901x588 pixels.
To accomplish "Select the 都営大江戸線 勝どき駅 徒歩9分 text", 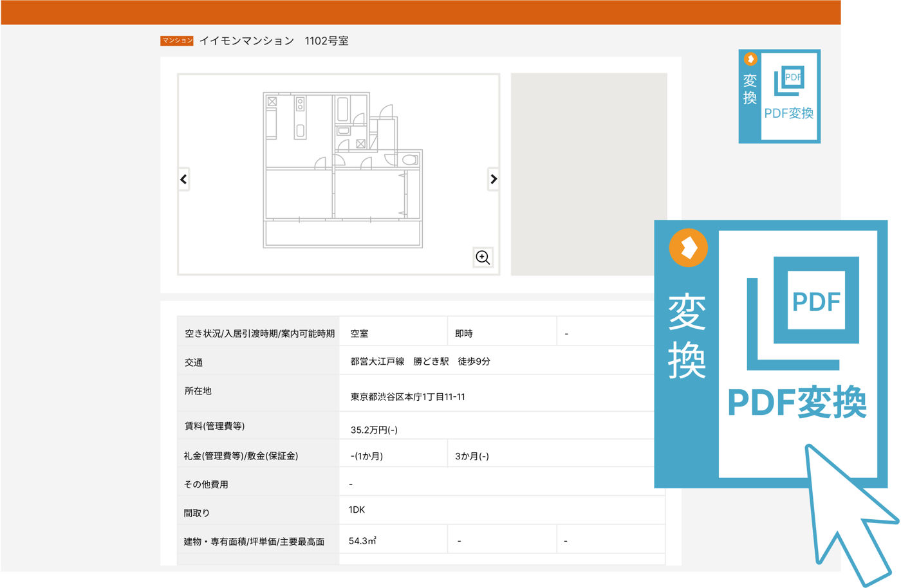I will (x=420, y=362).
